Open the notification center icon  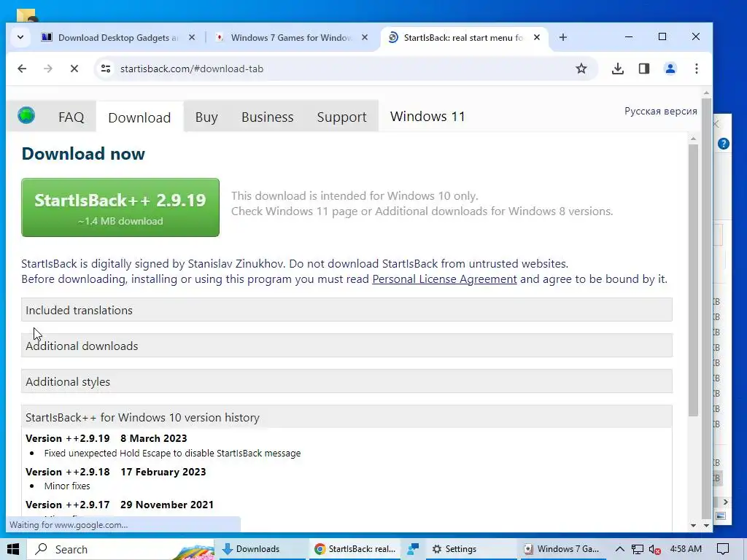pyautogui.click(x=723, y=549)
